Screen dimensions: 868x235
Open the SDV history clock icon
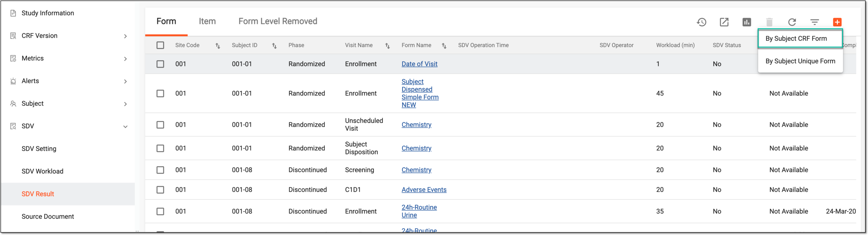pos(701,22)
